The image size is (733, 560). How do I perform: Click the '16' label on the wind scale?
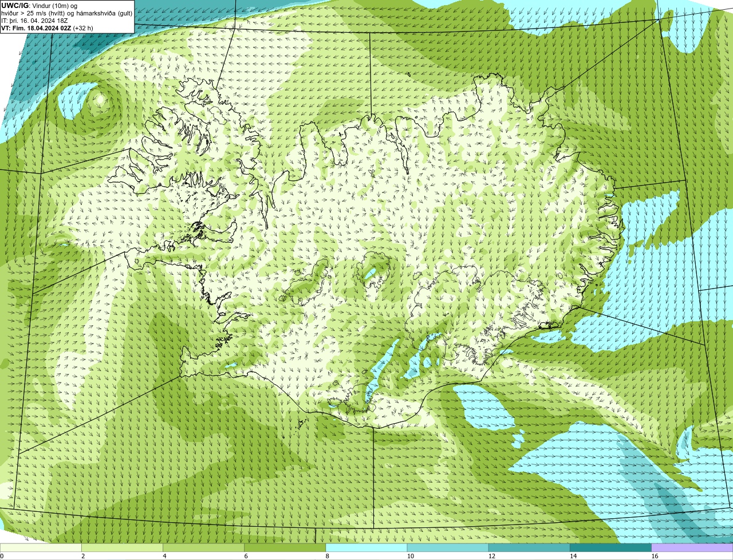pos(655,556)
